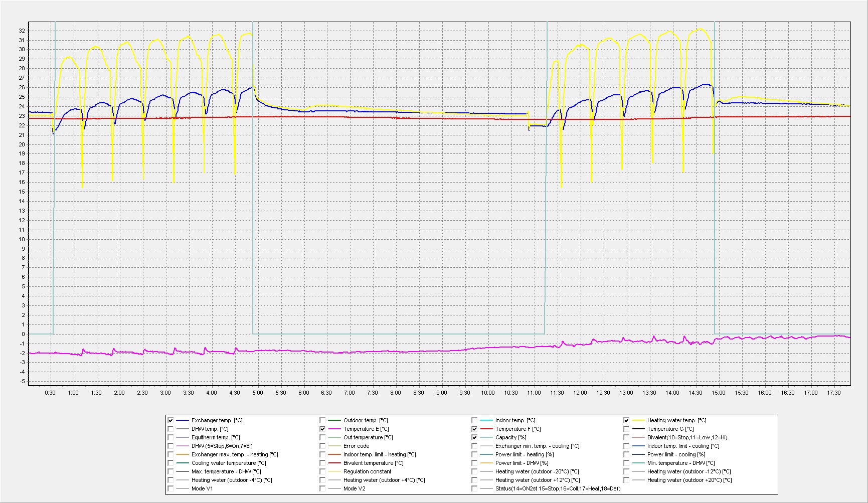The width and height of the screenshot is (868, 503).
Task: Click the yellow Heating water temp. legend swatch
Action: [638, 420]
